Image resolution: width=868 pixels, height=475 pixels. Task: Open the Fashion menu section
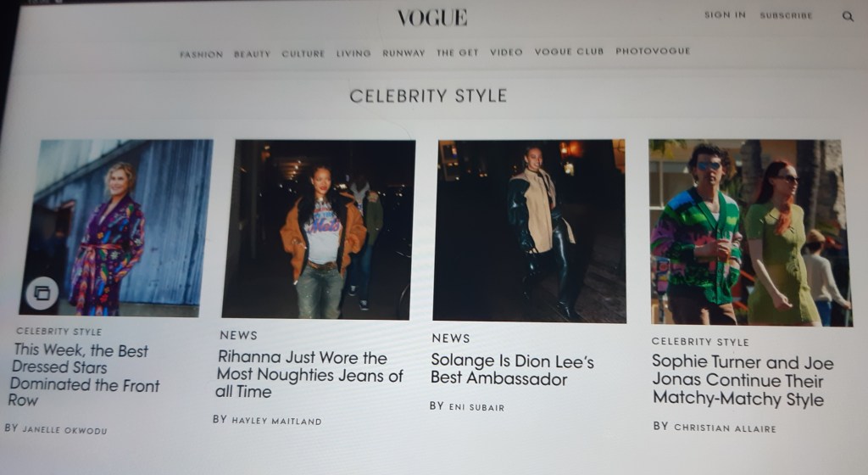[x=201, y=54]
